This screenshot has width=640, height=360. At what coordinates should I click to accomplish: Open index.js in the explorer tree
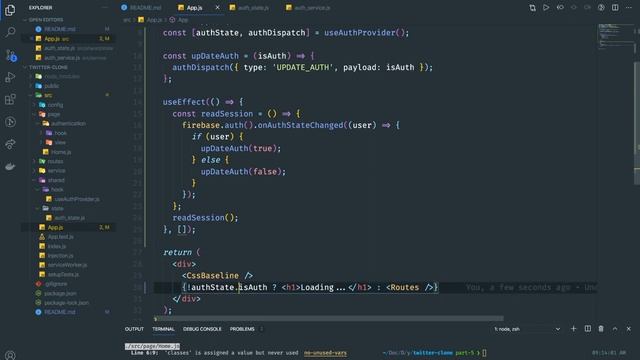(x=57, y=246)
